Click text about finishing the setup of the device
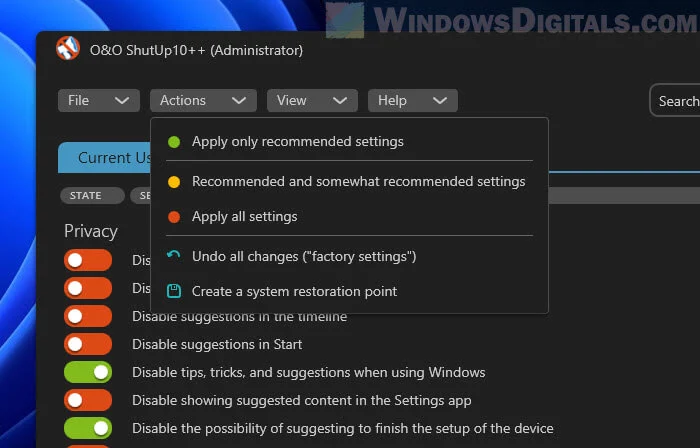 click(343, 429)
